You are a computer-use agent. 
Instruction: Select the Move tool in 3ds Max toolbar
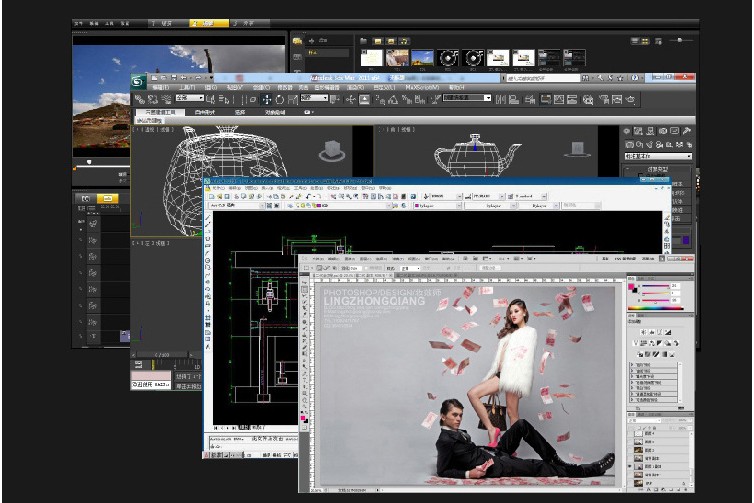pyautogui.click(x=267, y=100)
